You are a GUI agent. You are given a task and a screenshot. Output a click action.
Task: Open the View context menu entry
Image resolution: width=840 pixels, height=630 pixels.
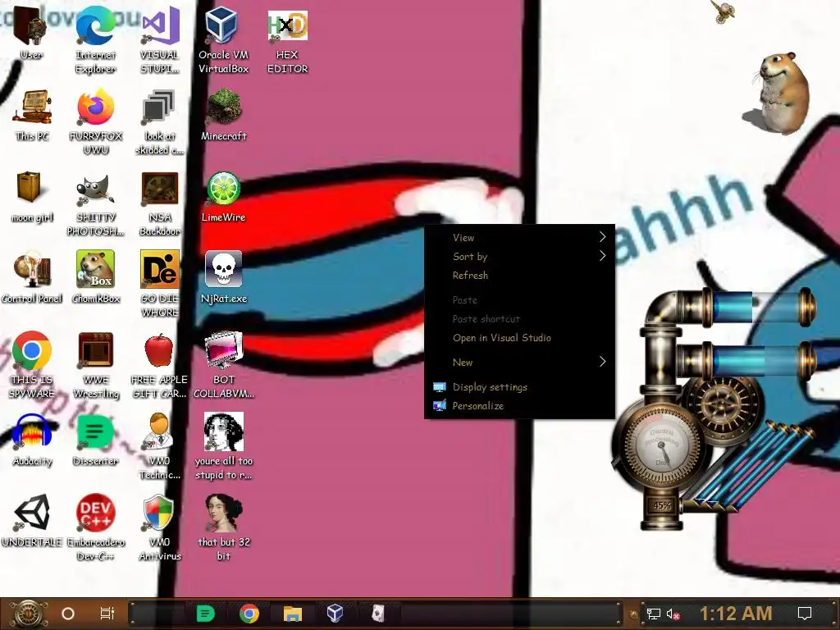tap(519, 237)
